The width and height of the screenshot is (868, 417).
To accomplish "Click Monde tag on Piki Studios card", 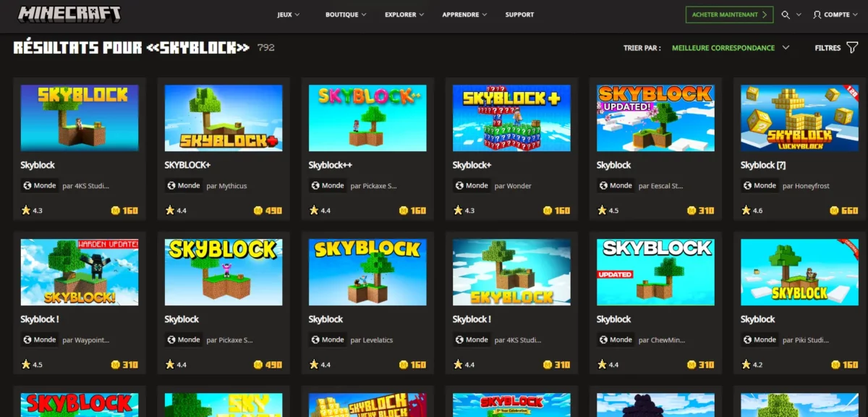I will point(759,340).
